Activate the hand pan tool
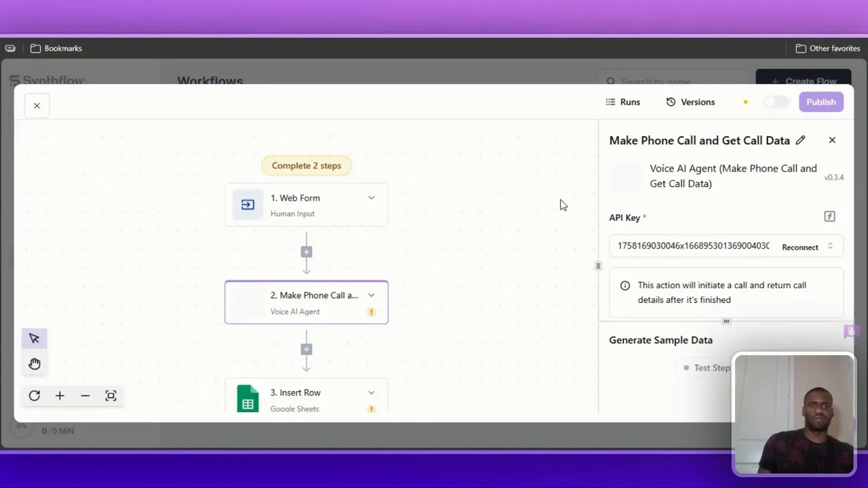 click(35, 364)
